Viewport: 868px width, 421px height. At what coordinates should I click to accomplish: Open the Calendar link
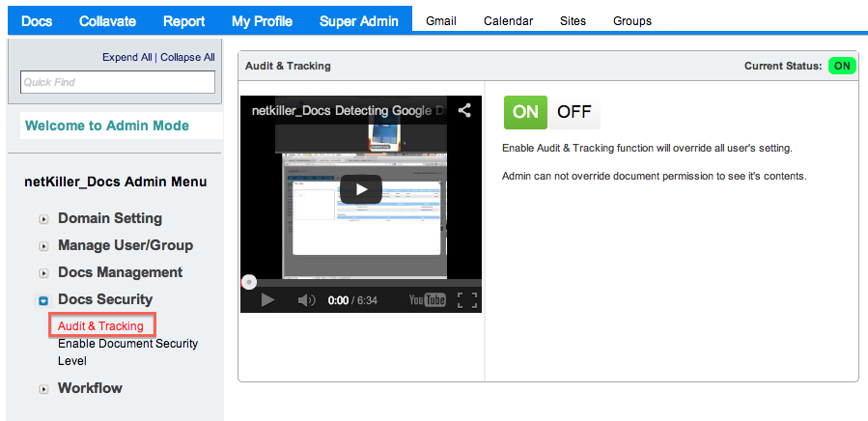508,21
